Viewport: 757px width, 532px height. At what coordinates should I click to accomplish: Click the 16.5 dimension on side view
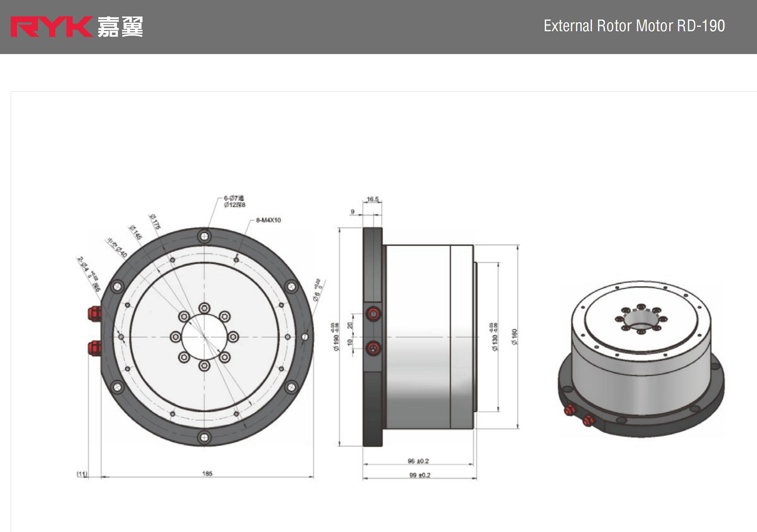(373, 199)
